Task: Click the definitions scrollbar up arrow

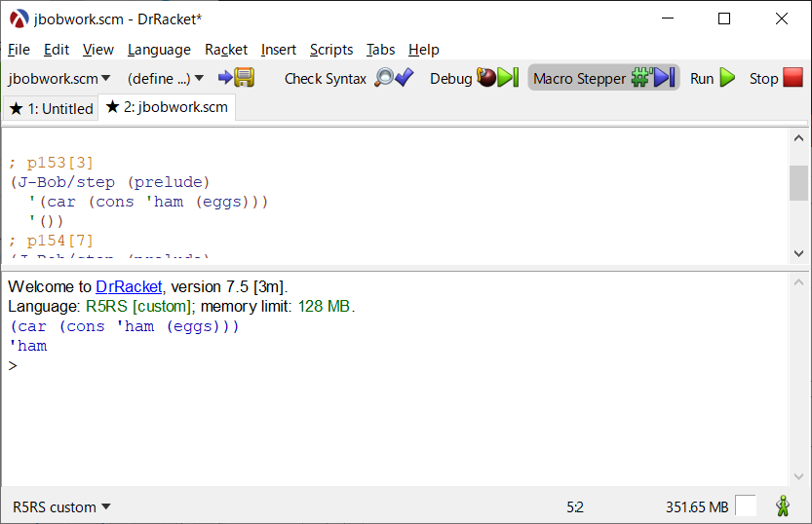Action: (798, 138)
